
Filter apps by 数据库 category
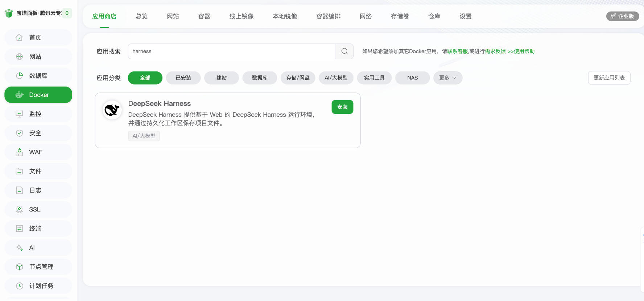point(260,78)
